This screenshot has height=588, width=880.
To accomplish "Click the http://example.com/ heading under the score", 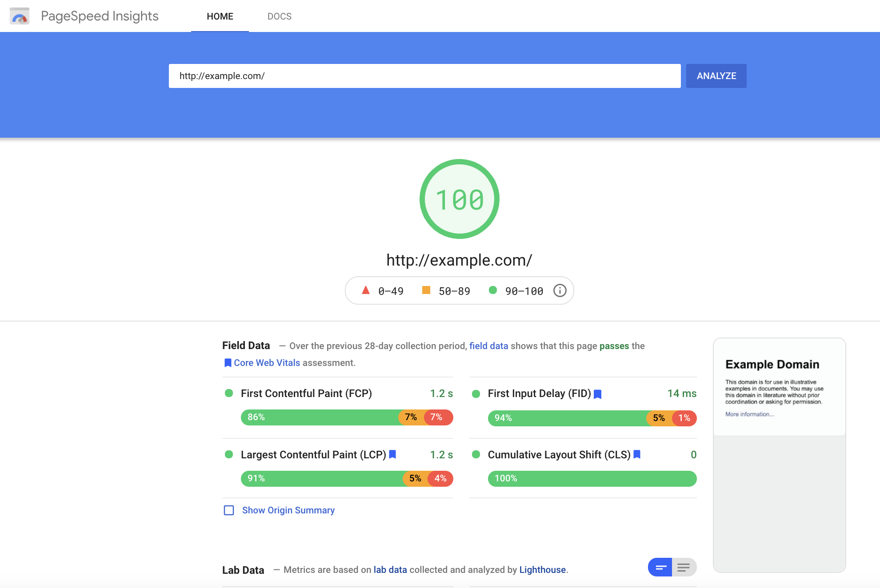I will pyautogui.click(x=459, y=260).
